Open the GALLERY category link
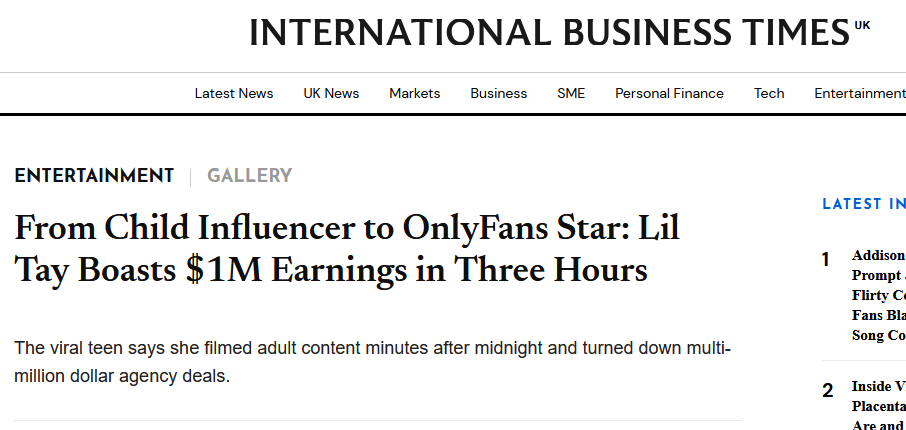 tap(250, 176)
